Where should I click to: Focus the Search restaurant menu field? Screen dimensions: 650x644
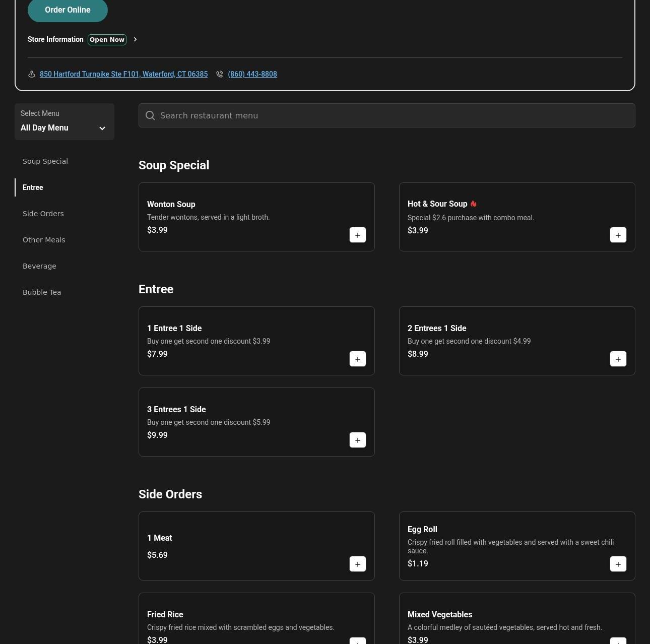[x=393, y=115]
